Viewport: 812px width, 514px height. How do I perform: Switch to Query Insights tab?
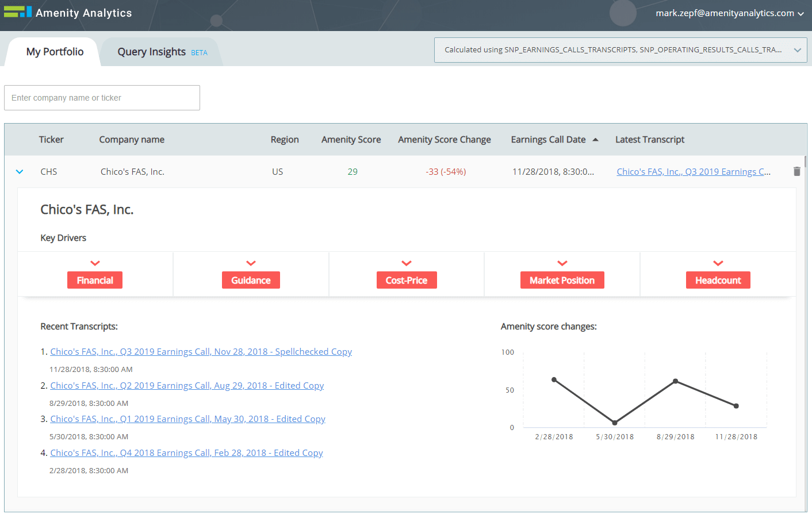pos(162,52)
